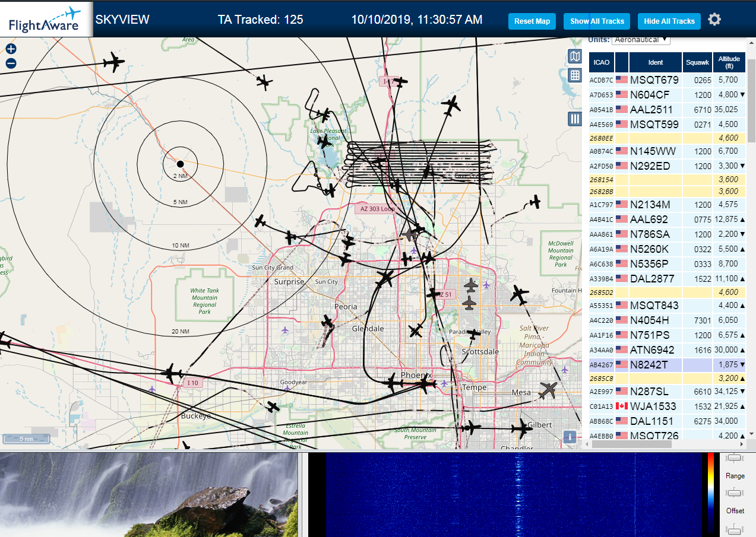Screen dimensions: 756x537
Task: Toggle the sidebar columns icon
Action: [574, 119]
